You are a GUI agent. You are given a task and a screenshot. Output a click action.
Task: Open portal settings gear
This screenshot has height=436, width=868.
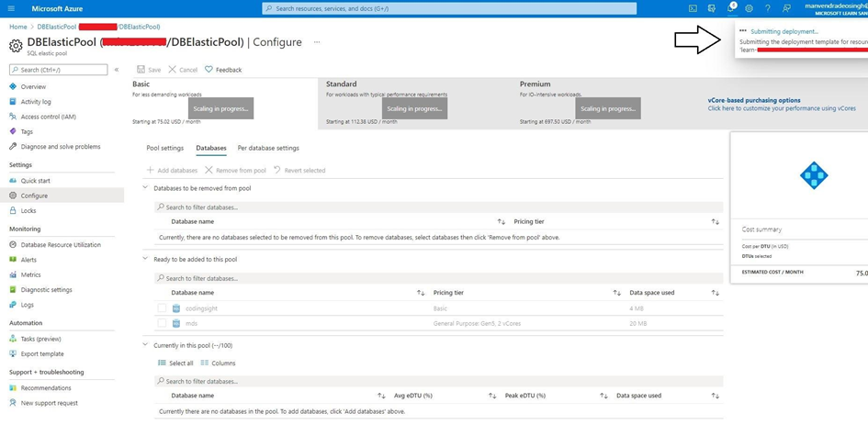point(749,9)
